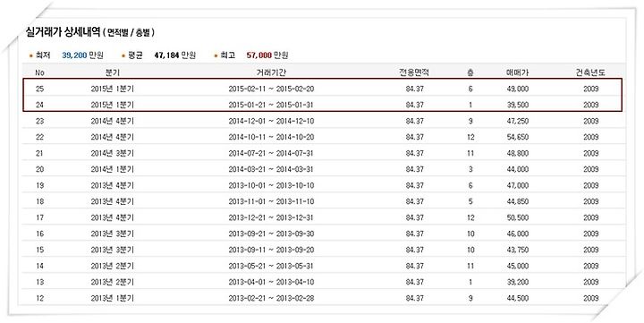Viewport: 644px width, 323px height.
Task: Click sale price 47,250
Action: 518,121
